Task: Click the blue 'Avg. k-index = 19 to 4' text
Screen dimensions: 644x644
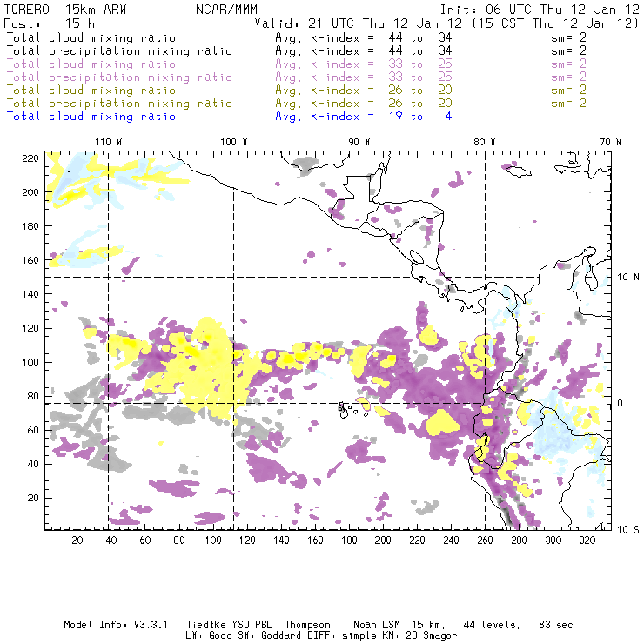Action: click(x=364, y=117)
